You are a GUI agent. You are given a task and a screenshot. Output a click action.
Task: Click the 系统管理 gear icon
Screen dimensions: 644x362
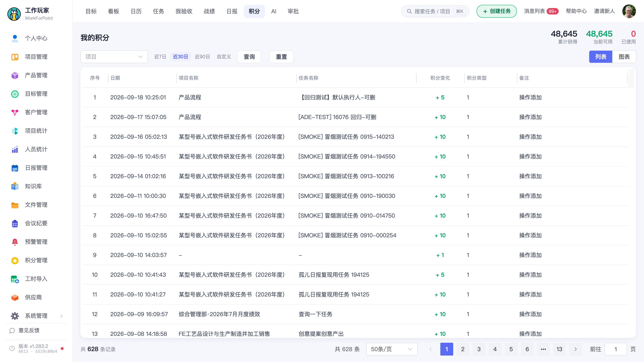tap(15, 316)
